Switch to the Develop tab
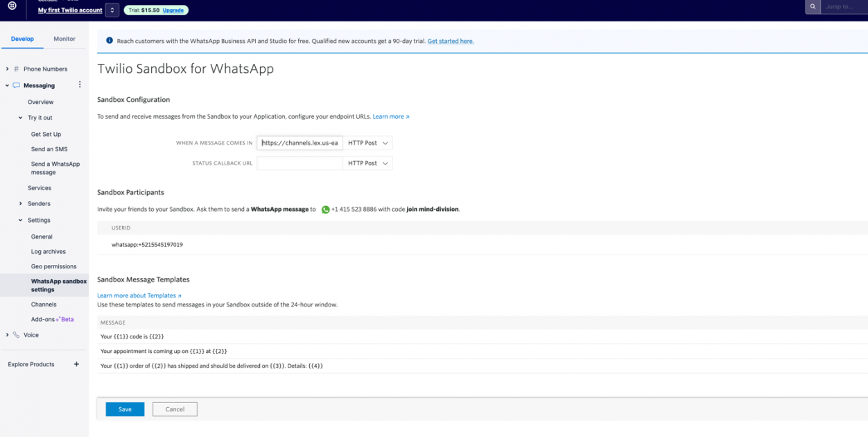 (22, 39)
